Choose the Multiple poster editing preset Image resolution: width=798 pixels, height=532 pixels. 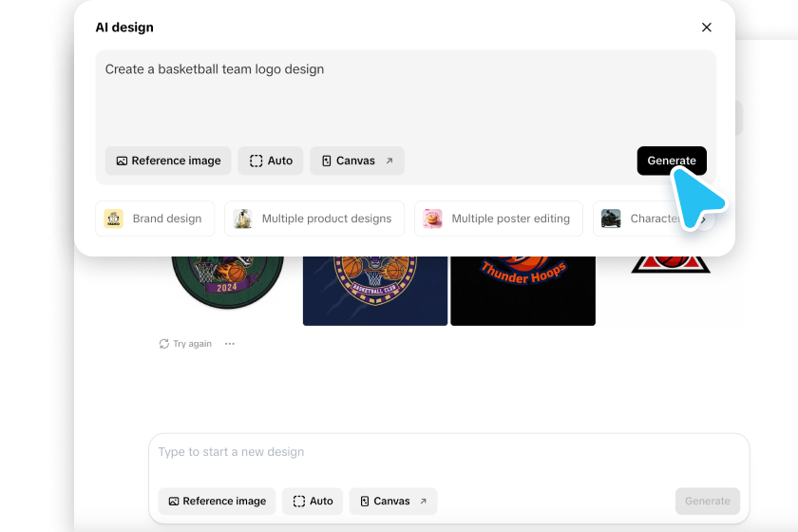tap(498, 218)
